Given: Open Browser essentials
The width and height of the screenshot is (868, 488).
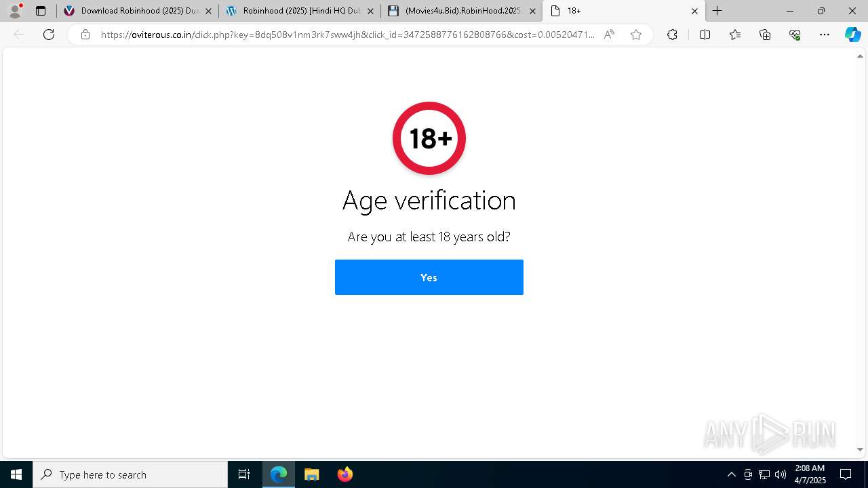Looking at the screenshot, I should pos(795,35).
